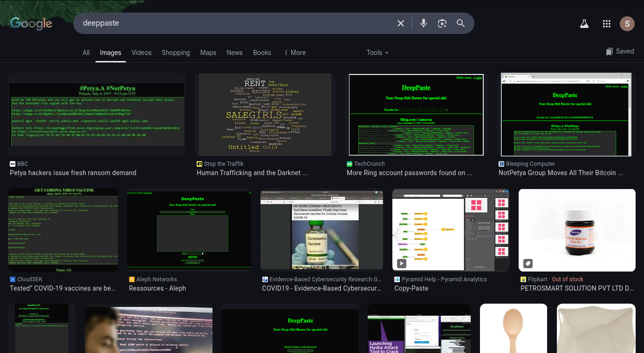Image resolution: width=644 pixels, height=353 pixels.
Task: Click Flipkart source favicon
Action: pos(523,279)
